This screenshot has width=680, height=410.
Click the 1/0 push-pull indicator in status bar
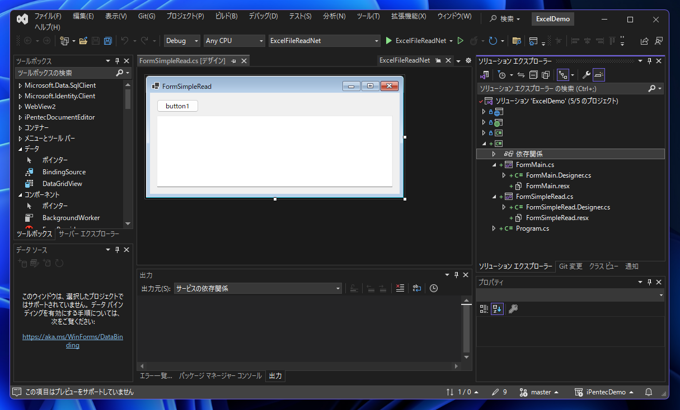click(462, 392)
